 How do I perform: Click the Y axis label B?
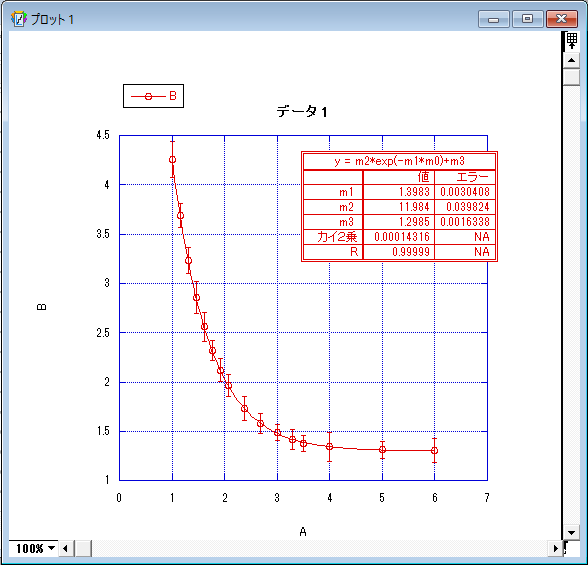pos(42,307)
